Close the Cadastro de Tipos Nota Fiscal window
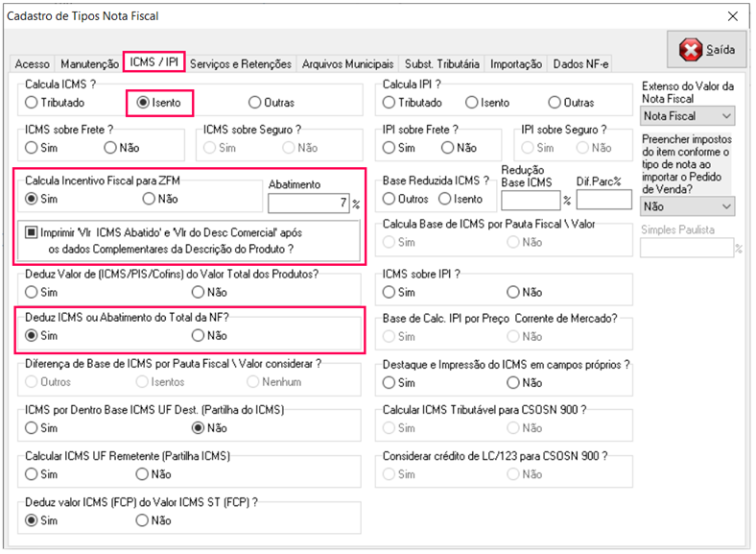This screenshot has width=756, height=554. 733,16
